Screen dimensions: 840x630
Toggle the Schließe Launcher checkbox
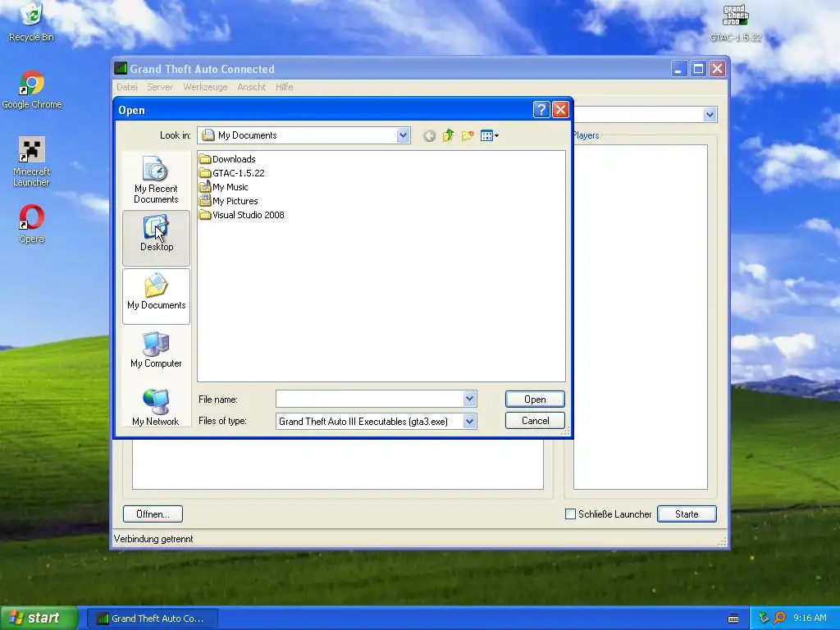[x=571, y=514]
